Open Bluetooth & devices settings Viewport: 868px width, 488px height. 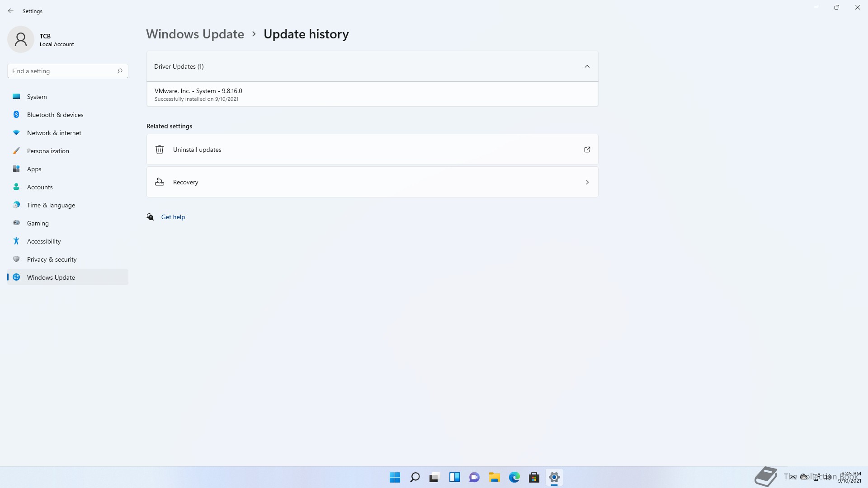coord(68,115)
